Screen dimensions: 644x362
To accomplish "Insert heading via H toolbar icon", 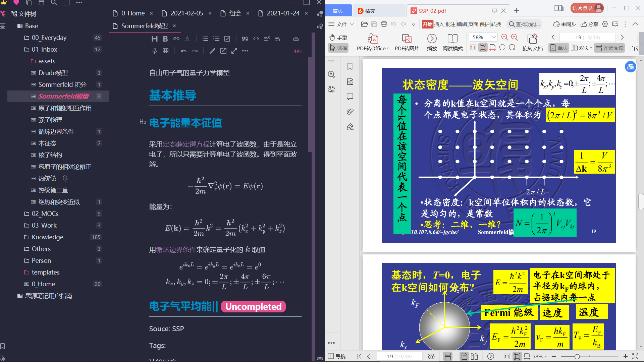I will (154, 39).
